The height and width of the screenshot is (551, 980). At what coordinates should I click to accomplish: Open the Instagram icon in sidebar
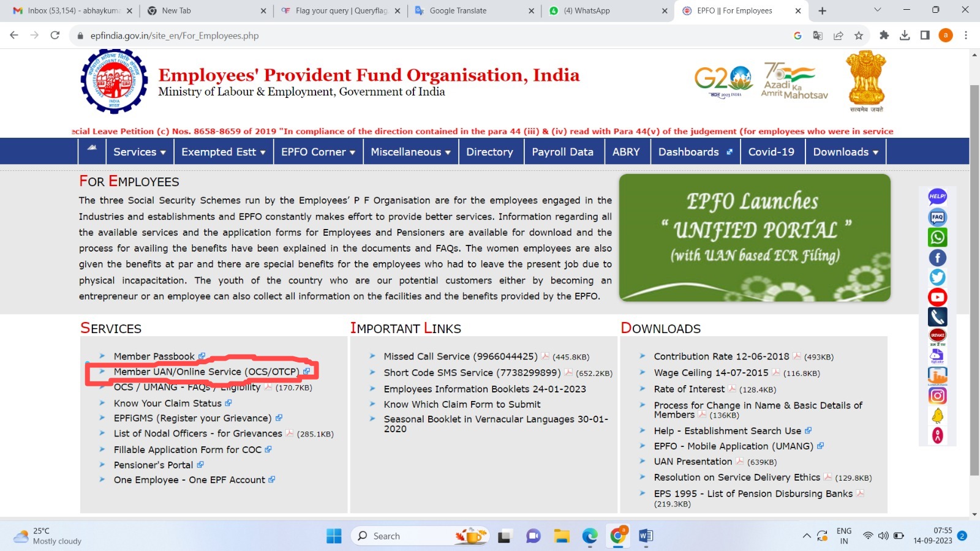click(937, 395)
